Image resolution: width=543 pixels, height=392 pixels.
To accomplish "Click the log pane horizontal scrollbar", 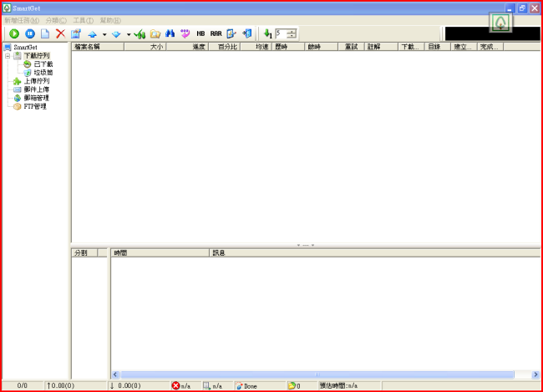I will [x=317, y=374].
